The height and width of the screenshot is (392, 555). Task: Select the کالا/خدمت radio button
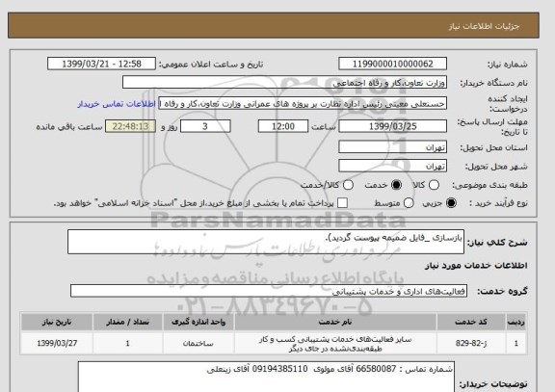(x=348, y=185)
